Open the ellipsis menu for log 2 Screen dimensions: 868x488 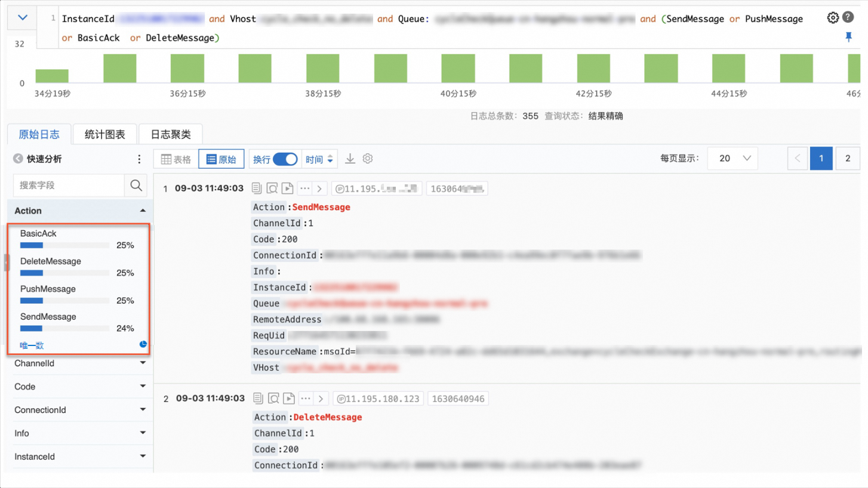(x=306, y=398)
